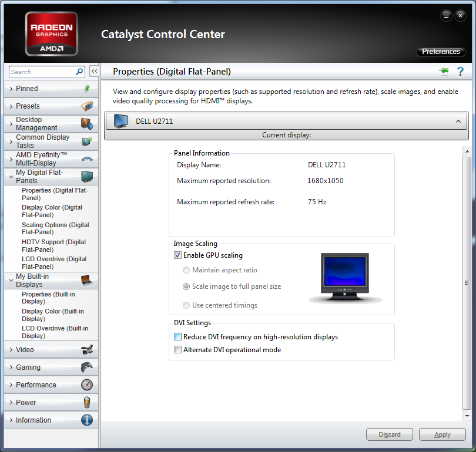The height and width of the screenshot is (452, 476).
Task: Click the 75 Hz refresh rate value
Action: [317, 202]
